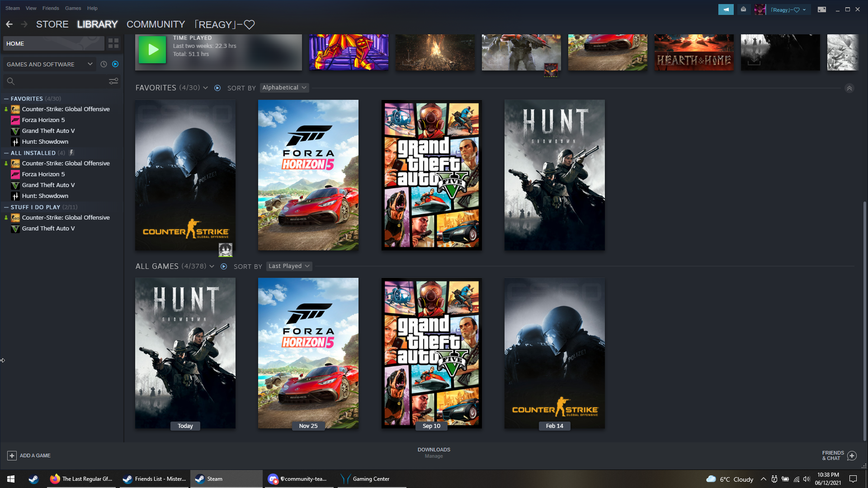This screenshot has width=868, height=488.
Task: Click the volume speaker tray icon
Action: click(x=807, y=479)
